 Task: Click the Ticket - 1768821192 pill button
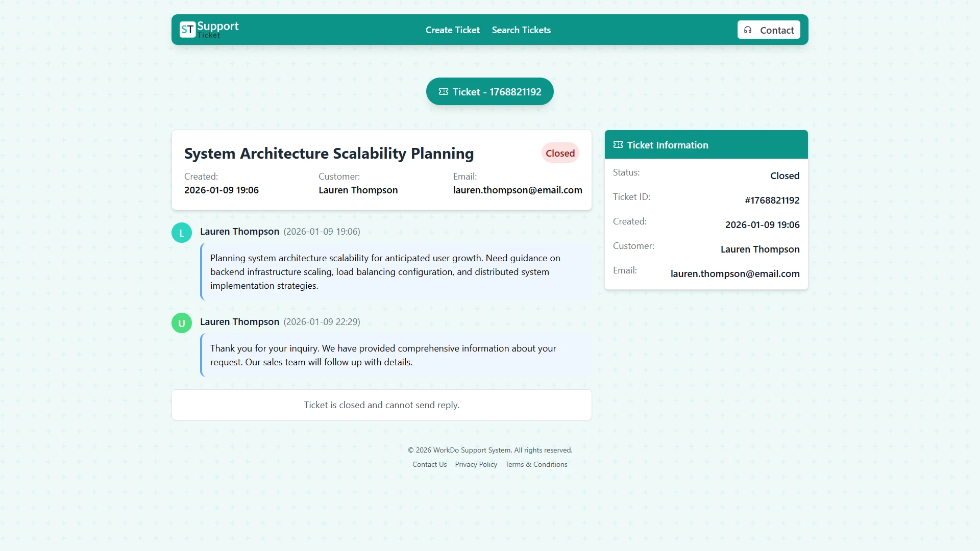(x=490, y=92)
